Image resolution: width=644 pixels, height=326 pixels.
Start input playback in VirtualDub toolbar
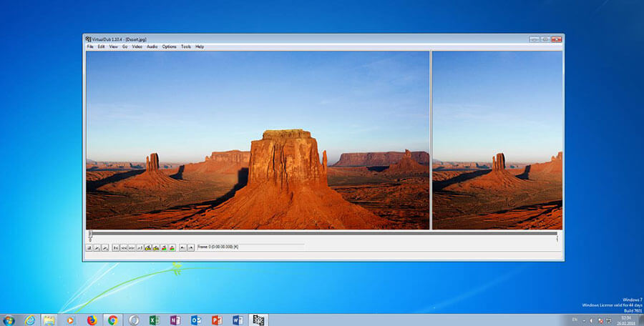tap(97, 247)
